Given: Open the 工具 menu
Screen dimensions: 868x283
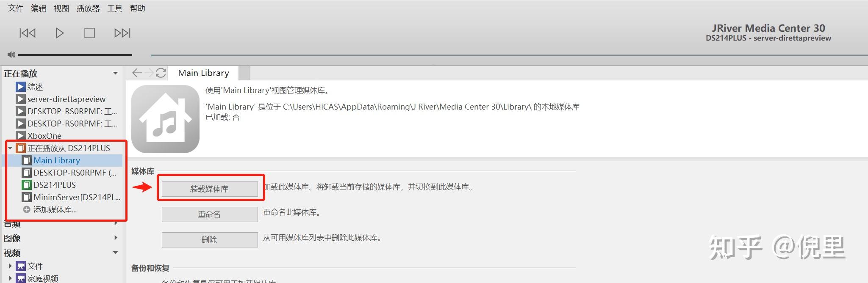Looking at the screenshot, I should (115, 8).
